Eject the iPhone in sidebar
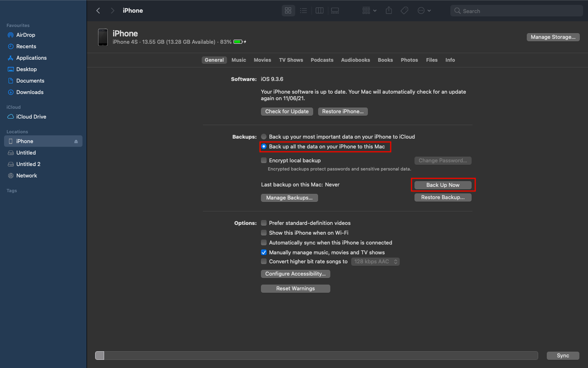 pos(76,141)
